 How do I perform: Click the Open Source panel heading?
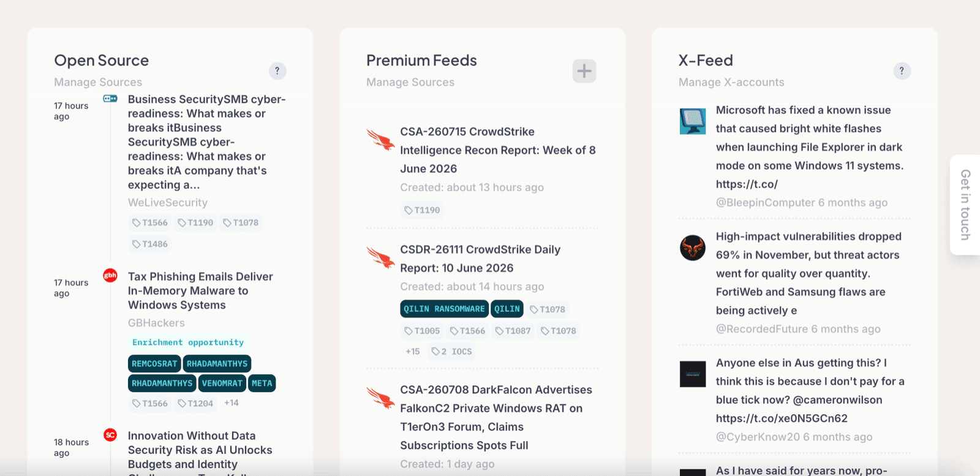click(x=102, y=61)
